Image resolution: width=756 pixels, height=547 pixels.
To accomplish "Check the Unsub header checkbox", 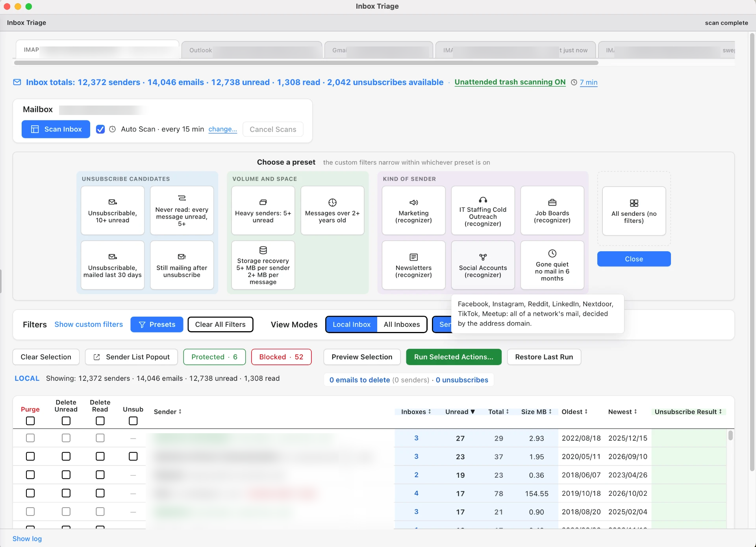I will (133, 421).
